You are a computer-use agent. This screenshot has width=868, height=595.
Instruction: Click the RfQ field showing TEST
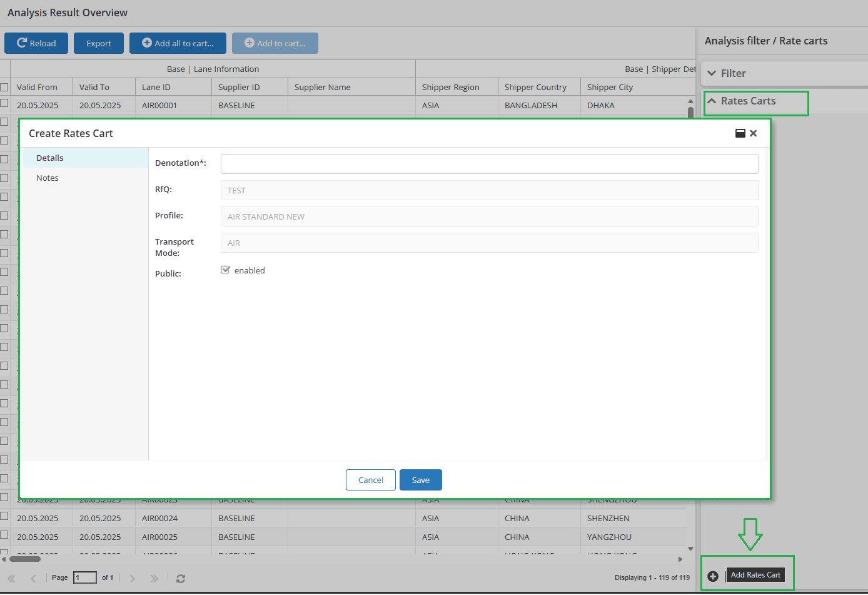click(x=490, y=190)
